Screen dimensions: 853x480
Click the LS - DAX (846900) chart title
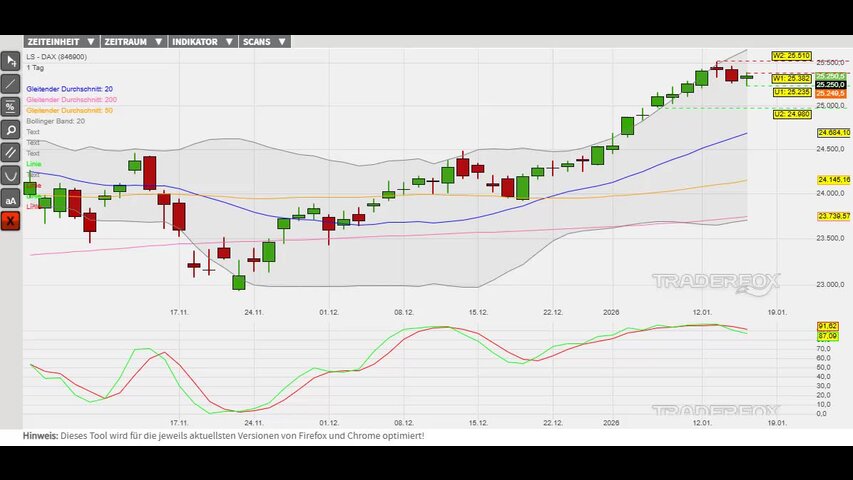(x=56, y=57)
